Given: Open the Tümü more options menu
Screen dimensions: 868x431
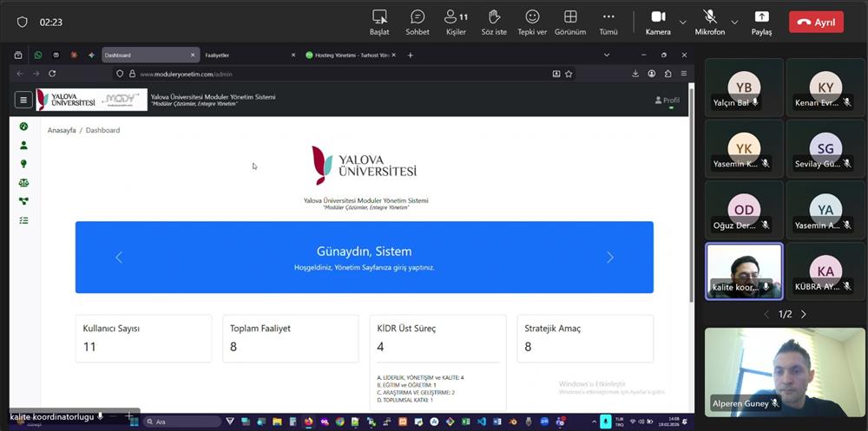Looking at the screenshot, I should point(608,21).
